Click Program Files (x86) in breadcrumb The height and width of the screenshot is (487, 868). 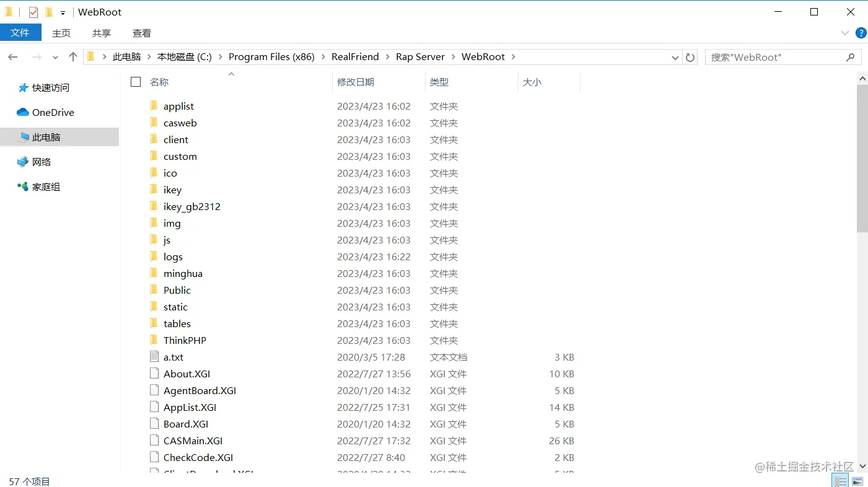271,57
